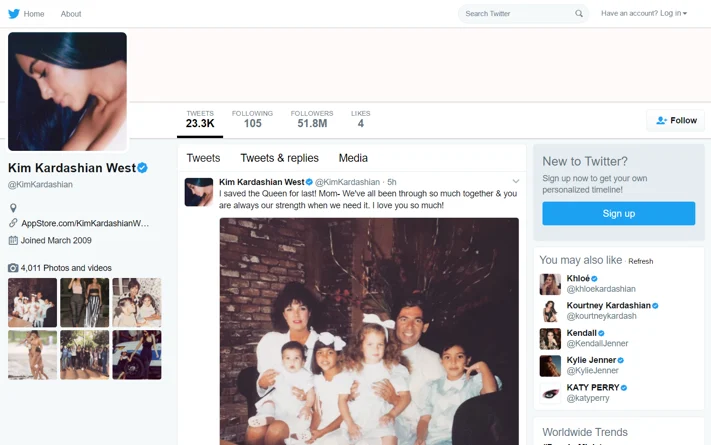
Task: Click the Sign up button
Action: [618, 214]
